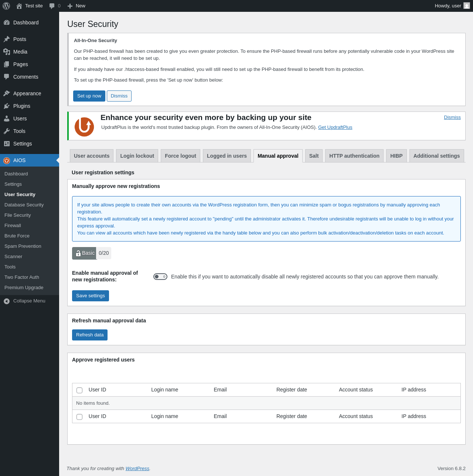Open the comments bubble icon in admin bar
Screen dimensions: 473x476
[52, 6]
